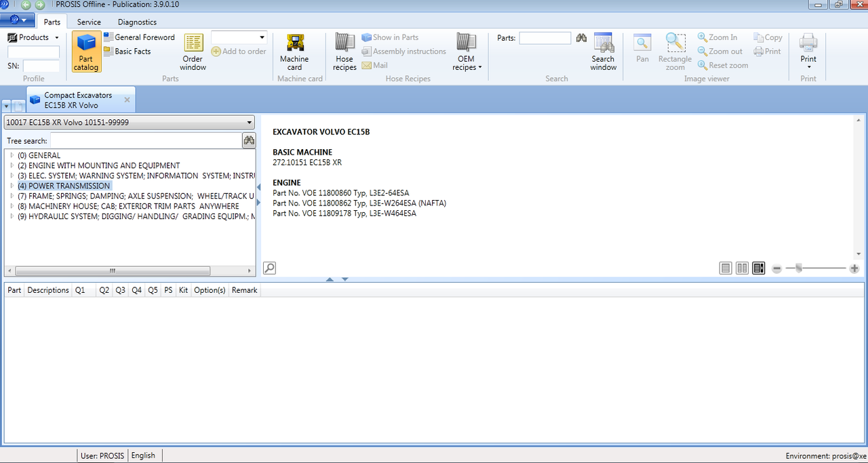
Task: Click the tree horizontal scrollbar
Action: (113, 270)
